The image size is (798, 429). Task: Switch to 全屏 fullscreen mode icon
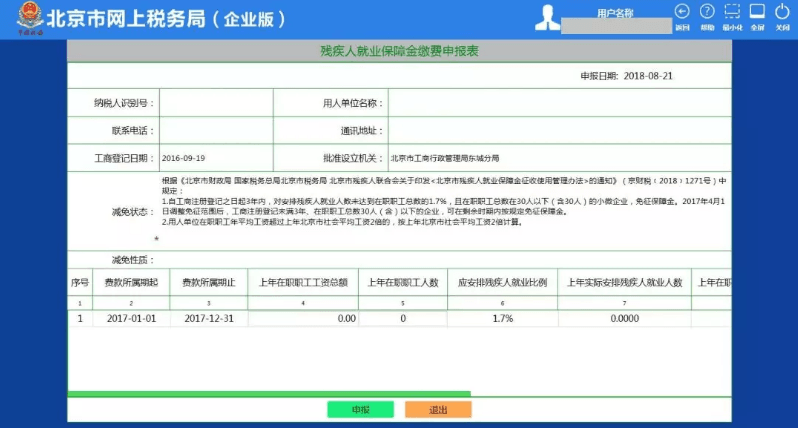(x=757, y=12)
